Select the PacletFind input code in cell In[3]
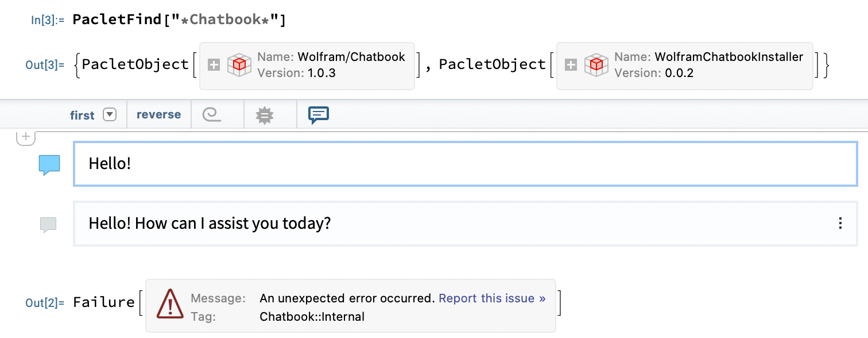This screenshot has width=868, height=338. click(x=178, y=18)
